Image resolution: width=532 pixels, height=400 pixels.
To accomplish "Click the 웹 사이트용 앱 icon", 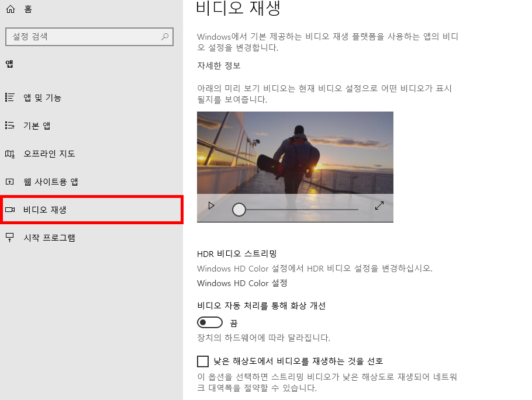I will pyautogui.click(x=10, y=182).
